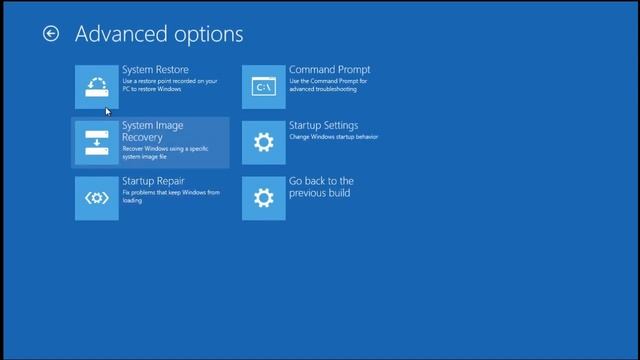Open the Startup Settings gear icon

(264, 142)
